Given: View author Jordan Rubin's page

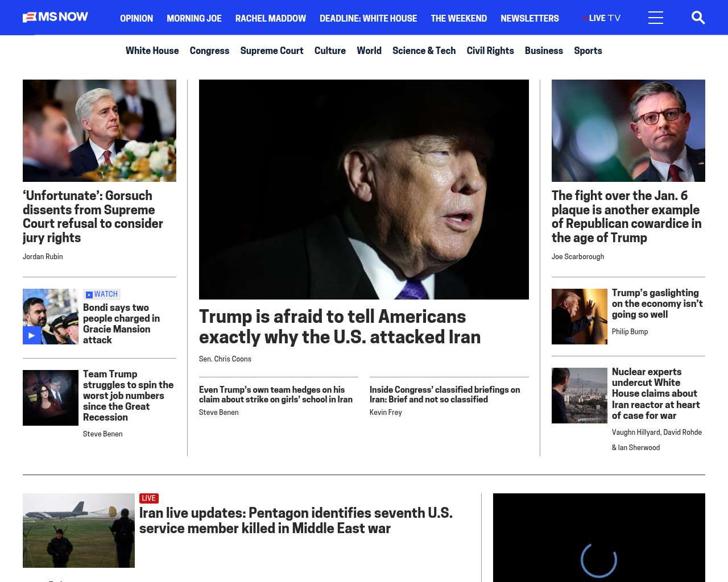Looking at the screenshot, I should pos(43,257).
